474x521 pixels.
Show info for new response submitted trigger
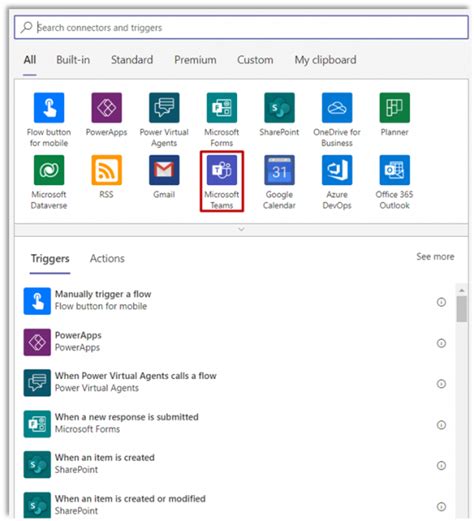pos(441,425)
